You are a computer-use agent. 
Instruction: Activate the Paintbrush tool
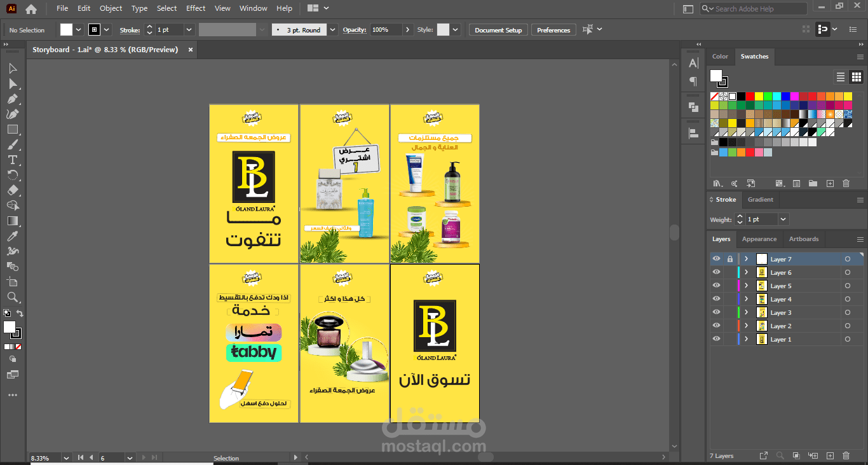[13, 144]
